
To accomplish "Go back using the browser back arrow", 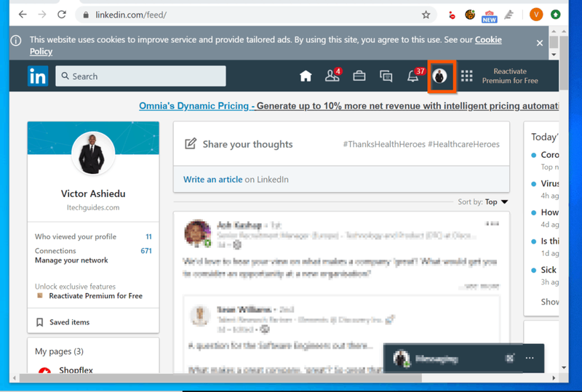I will [23, 15].
